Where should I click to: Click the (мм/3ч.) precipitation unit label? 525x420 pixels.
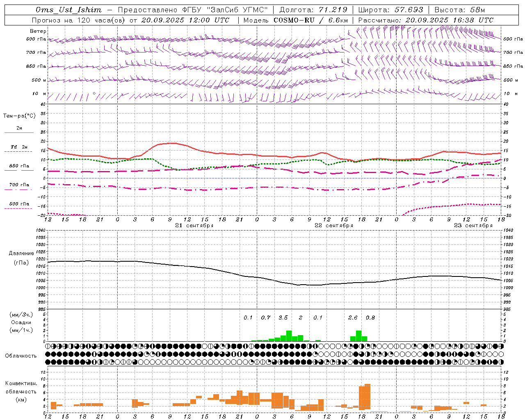(21, 315)
